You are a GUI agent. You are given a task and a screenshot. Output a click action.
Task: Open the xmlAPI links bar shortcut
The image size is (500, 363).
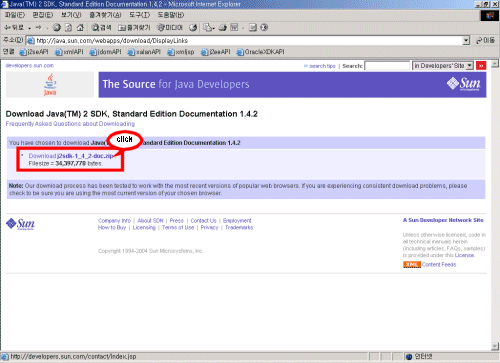tap(69, 52)
